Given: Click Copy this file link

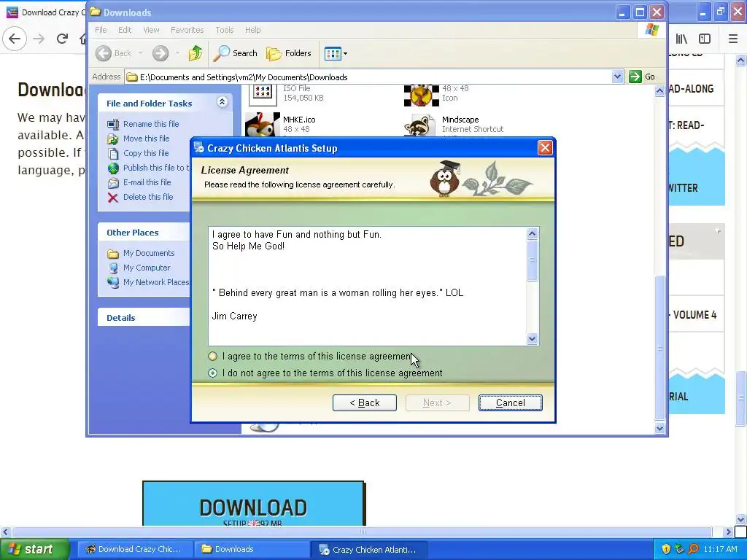Looking at the screenshot, I should click(146, 153).
